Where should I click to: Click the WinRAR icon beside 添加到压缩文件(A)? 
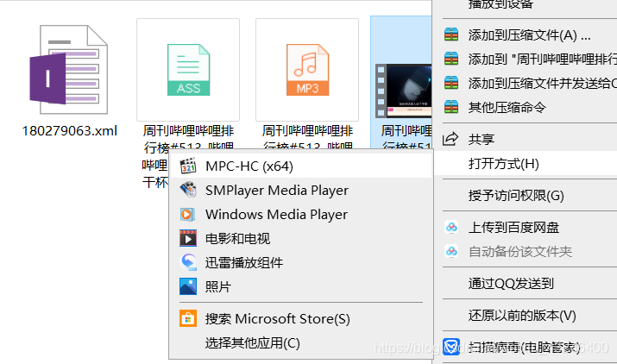(451, 35)
